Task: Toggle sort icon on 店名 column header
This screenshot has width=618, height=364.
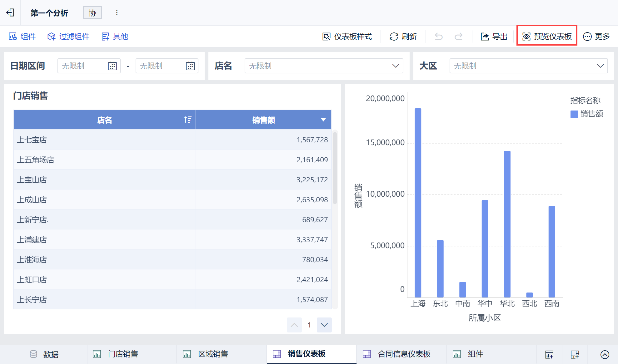Action: pyautogui.click(x=187, y=120)
